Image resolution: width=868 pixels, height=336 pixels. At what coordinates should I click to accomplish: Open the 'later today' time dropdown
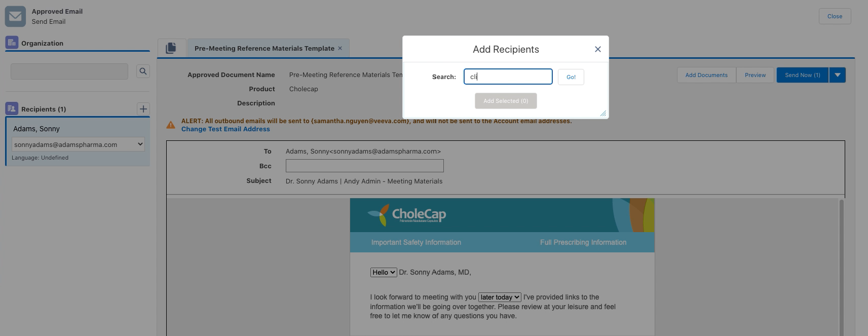click(x=500, y=297)
